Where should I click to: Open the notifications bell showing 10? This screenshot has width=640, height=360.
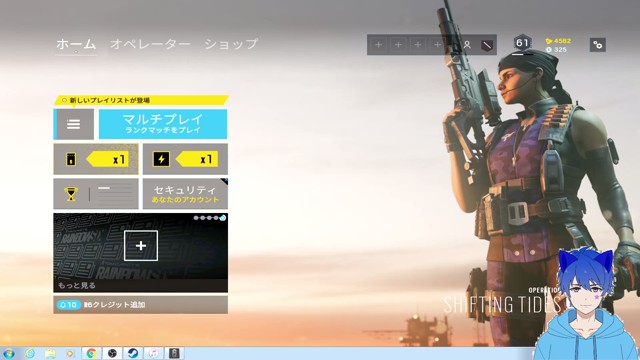tap(68, 305)
